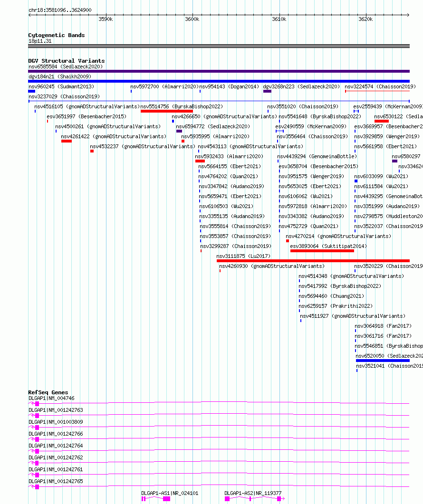Select the red nsv5514756 ByrskaBishop2022 bar
Viewport: 423px width, 504px height.
pyautogui.click(x=167, y=111)
